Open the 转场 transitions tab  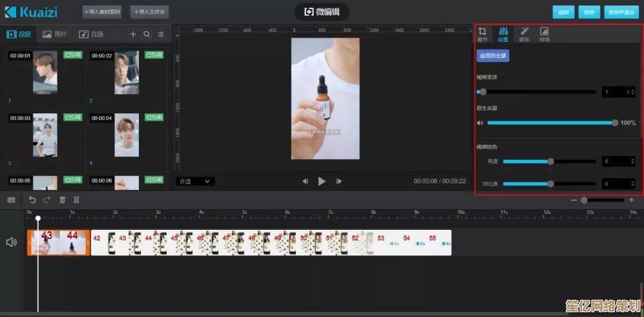544,34
